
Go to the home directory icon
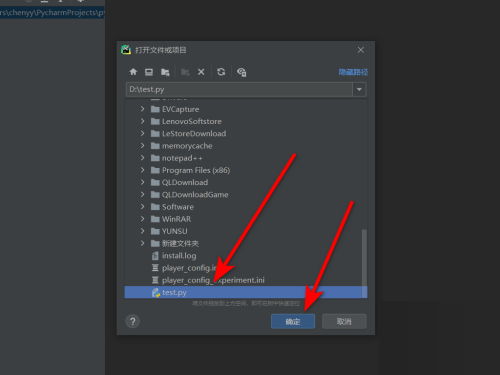(x=133, y=72)
